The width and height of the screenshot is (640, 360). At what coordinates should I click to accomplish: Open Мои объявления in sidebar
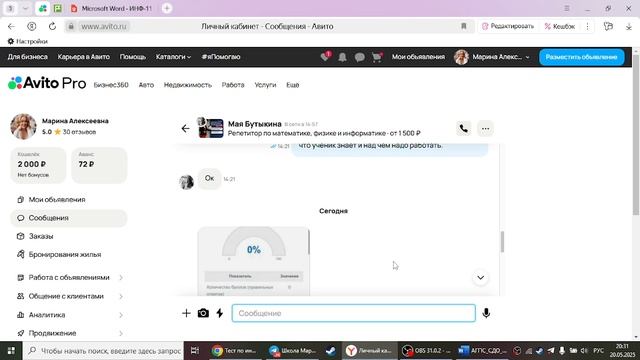(x=57, y=200)
